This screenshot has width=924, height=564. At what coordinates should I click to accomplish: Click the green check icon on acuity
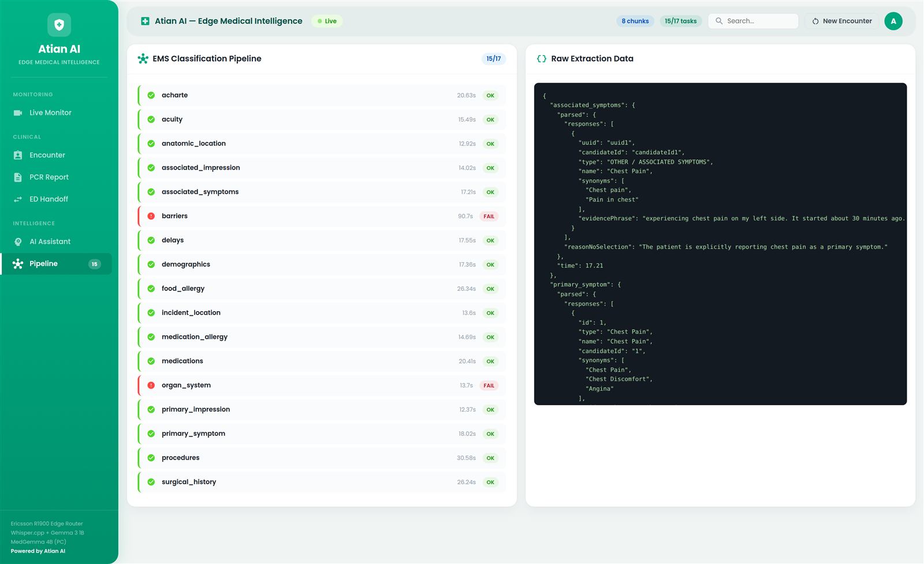(151, 119)
